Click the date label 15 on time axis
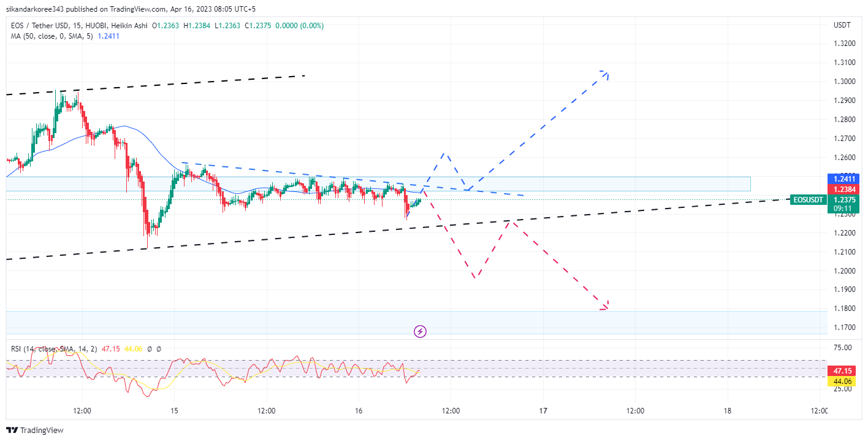 click(174, 411)
